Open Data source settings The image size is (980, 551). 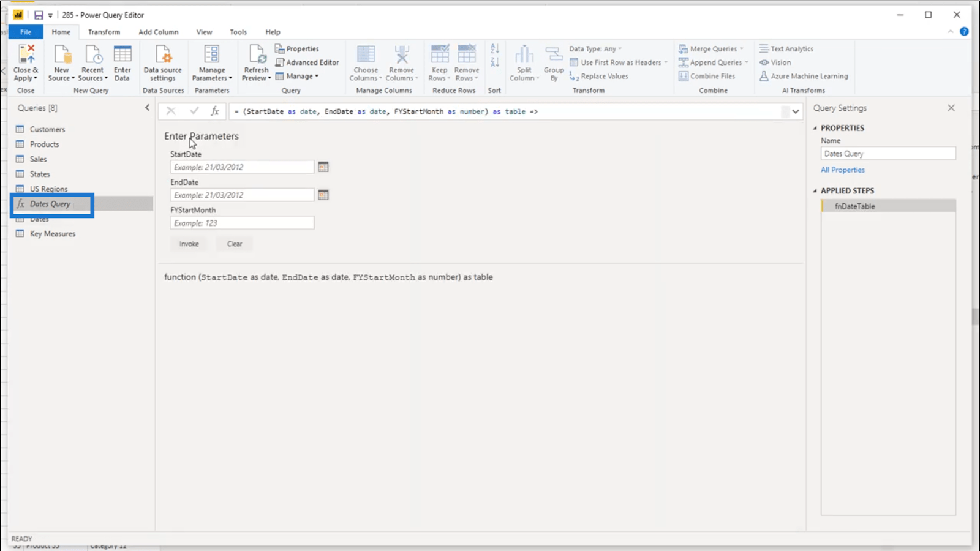pyautogui.click(x=163, y=62)
